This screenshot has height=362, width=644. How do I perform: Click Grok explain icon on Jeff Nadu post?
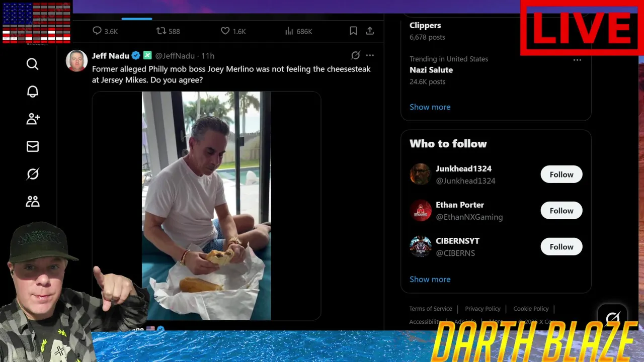point(355,55)
